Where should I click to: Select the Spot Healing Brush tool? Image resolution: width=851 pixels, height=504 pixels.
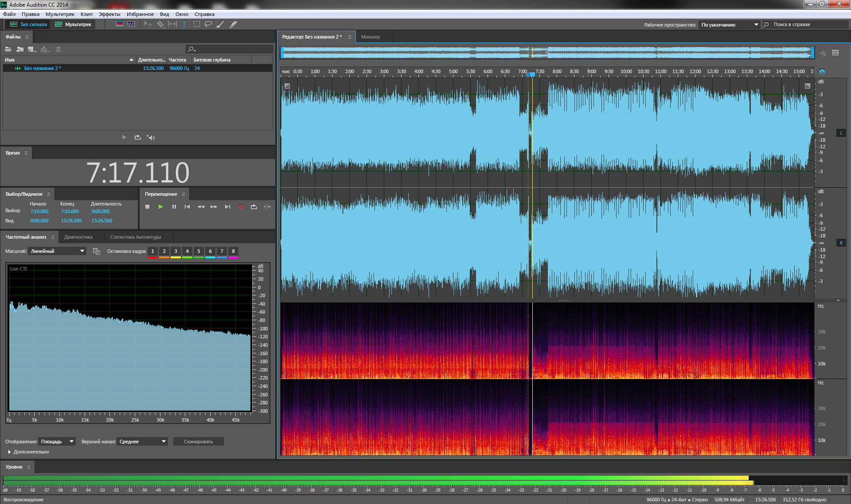pyautogui.click(x=232, y=24)
